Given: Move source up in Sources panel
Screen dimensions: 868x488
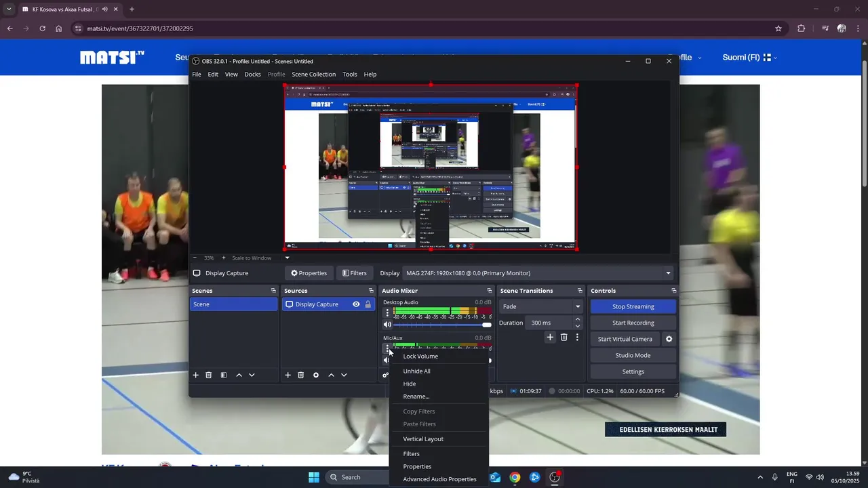Looking at the screenshot, I should pyautogui.click(x=331, y=375).
